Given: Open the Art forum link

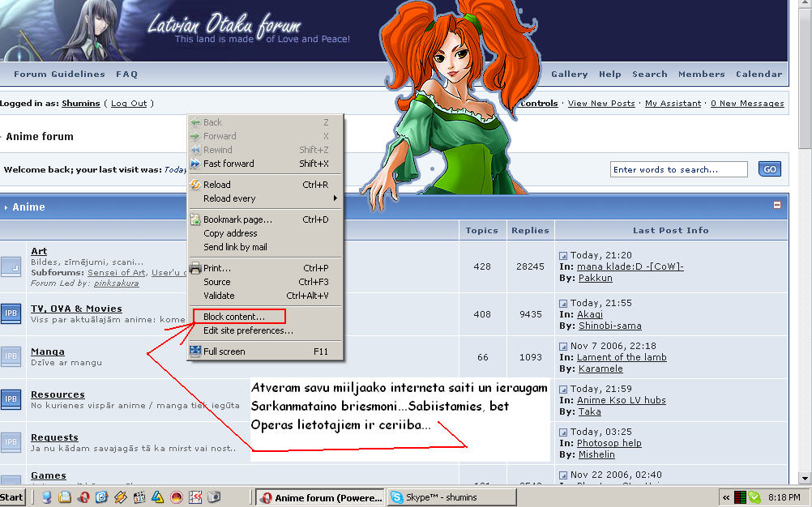Looking at the screenshot, I should [39, 251].
